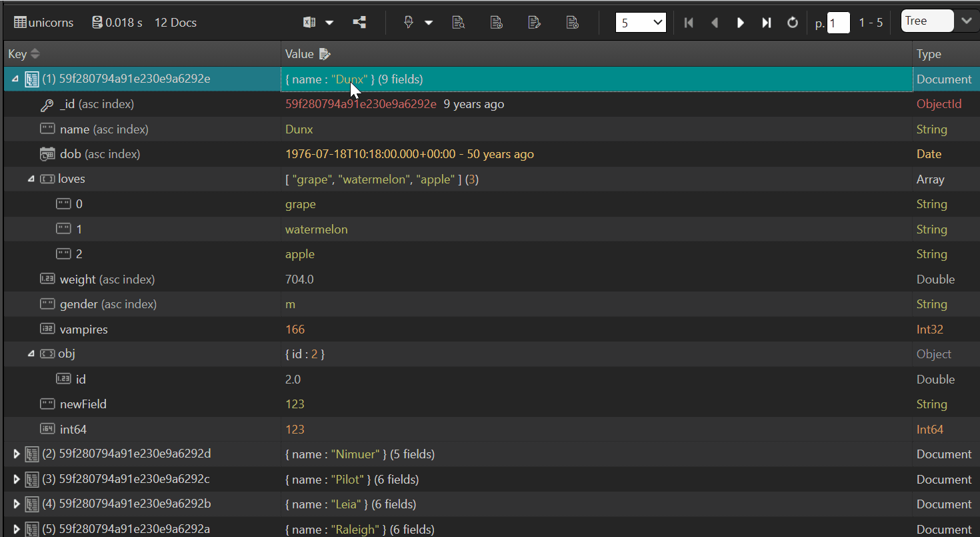Click the gender value m
This screenshot has width=980, height=537.
pyautogui.click(x=290, y=304)
